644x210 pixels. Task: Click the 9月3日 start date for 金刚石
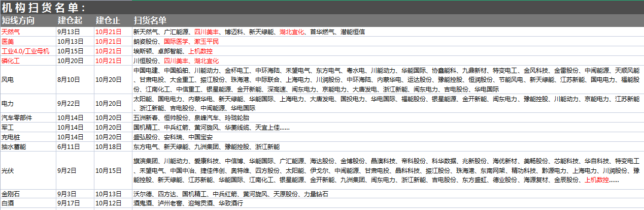click(75, 194)
